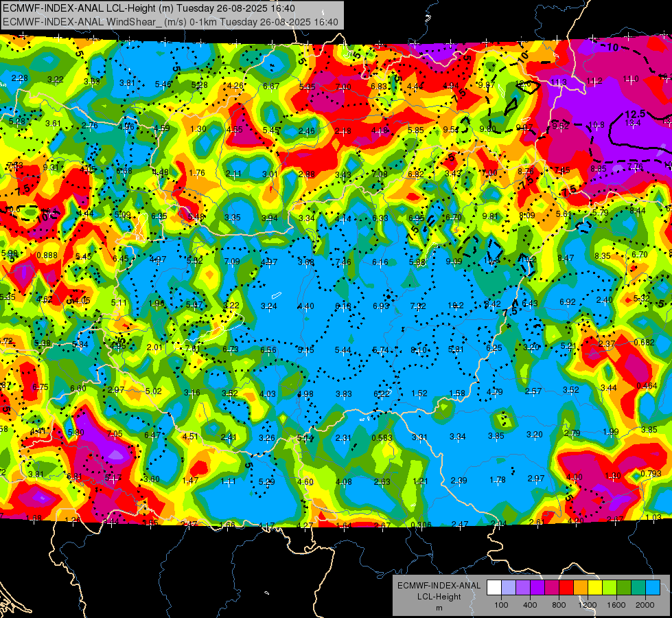Click the wind shear value 2.28
The height and width of the screenshot is (618, 672).
click(x=20, y=78)
